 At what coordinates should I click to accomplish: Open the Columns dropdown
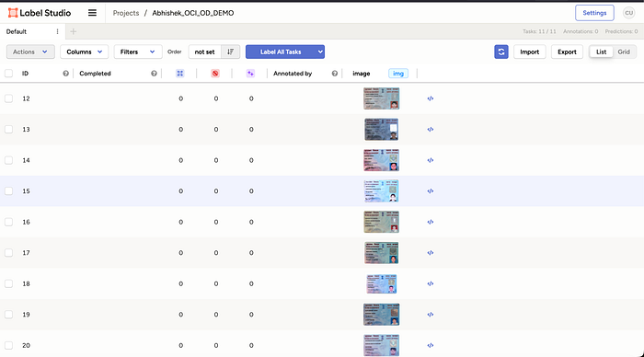pos(85,52)
